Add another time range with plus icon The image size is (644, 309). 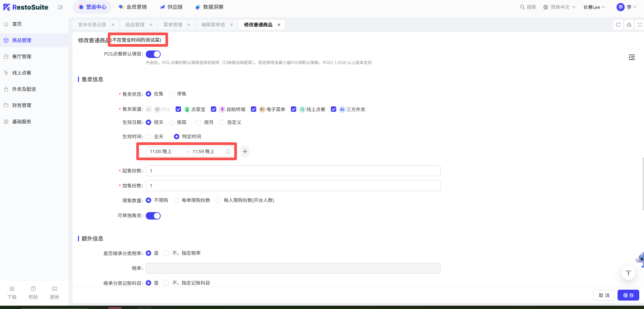[245, 151]
